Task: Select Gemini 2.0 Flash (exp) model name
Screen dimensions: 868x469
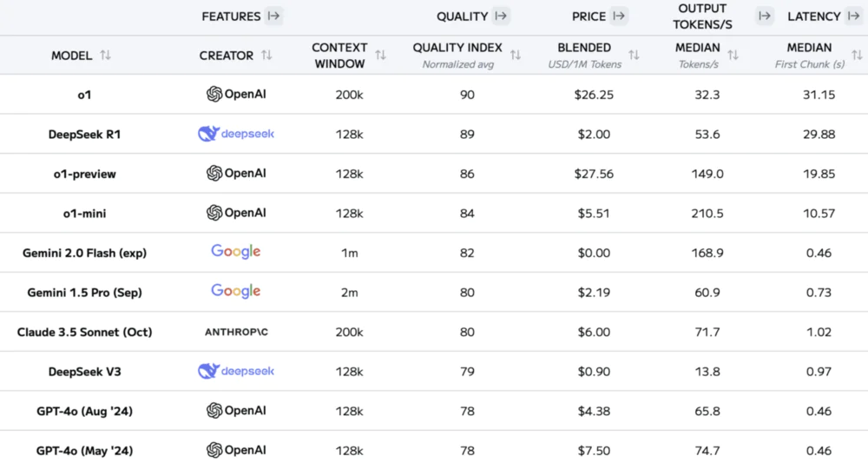Action: click(x=85, y=253)
